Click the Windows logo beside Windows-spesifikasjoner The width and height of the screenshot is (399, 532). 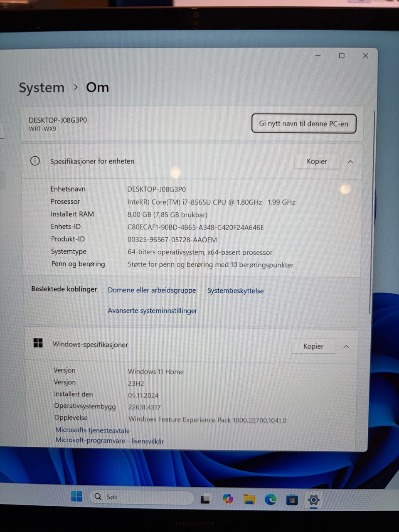tap(38, 343)
